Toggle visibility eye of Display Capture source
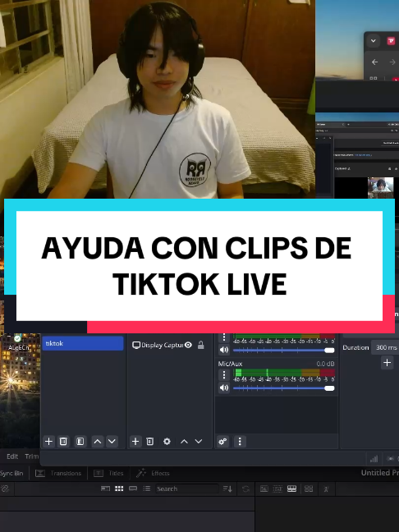This screenshot has height=532, width=399. coord(188,345)
